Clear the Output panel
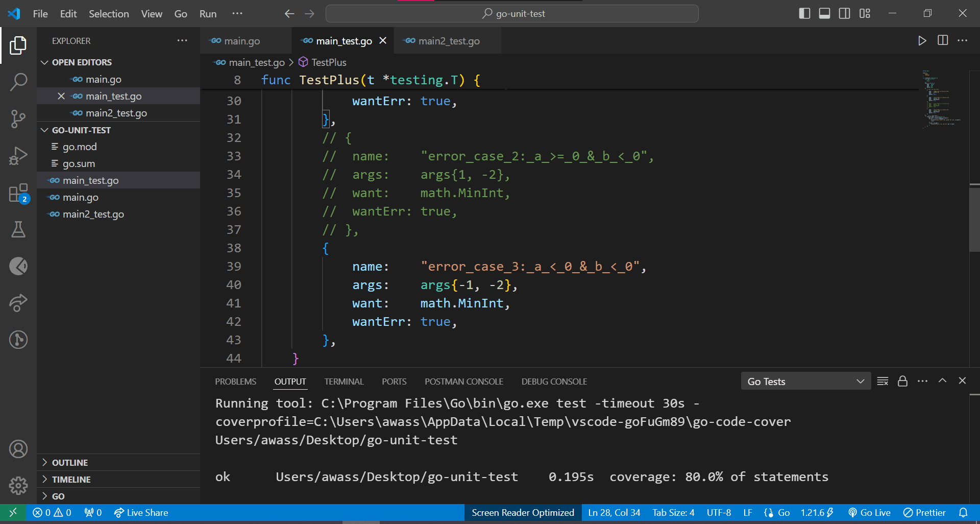Screen dimensions: 980x524 tap(883, 381)
